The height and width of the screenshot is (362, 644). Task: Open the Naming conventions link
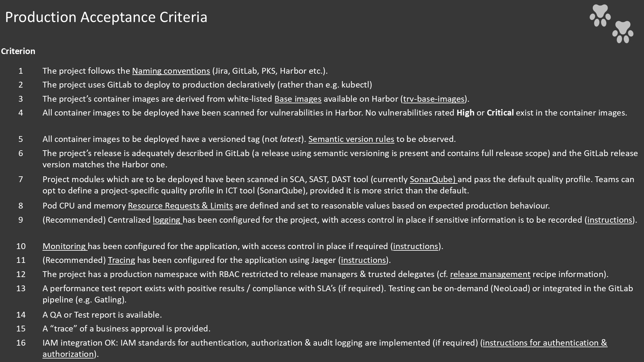click(171, 71)
